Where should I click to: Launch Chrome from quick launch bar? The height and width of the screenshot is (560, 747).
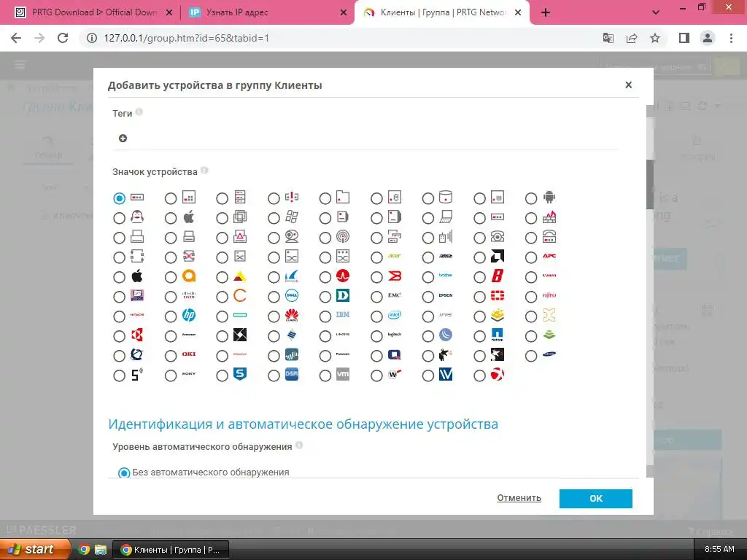[84, 550]
